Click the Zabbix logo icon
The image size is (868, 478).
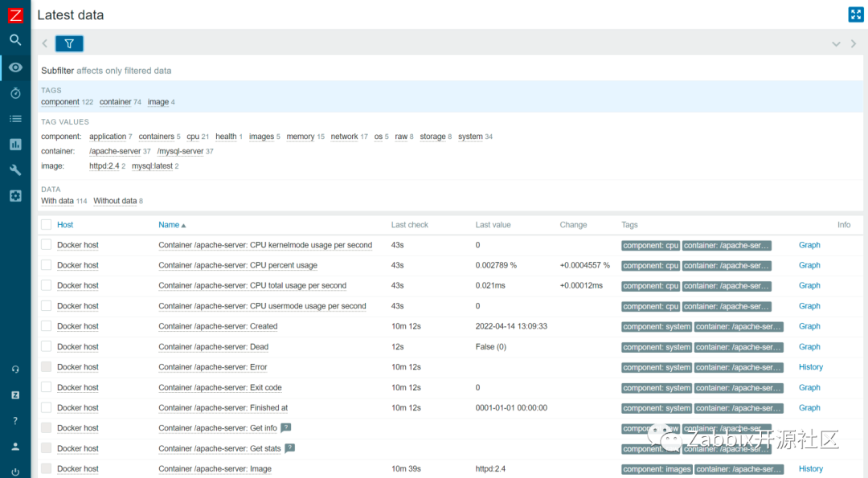tap(15, 15)
